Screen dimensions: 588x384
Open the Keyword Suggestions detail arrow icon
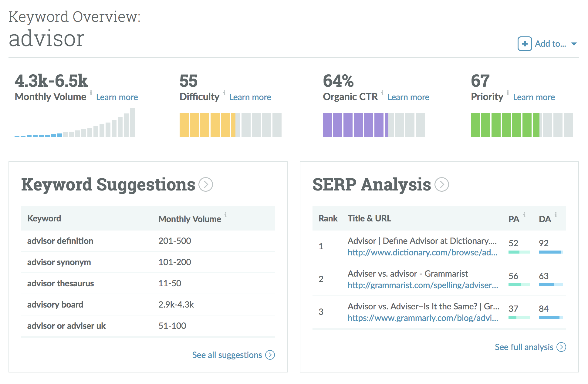tap(206, 185)
